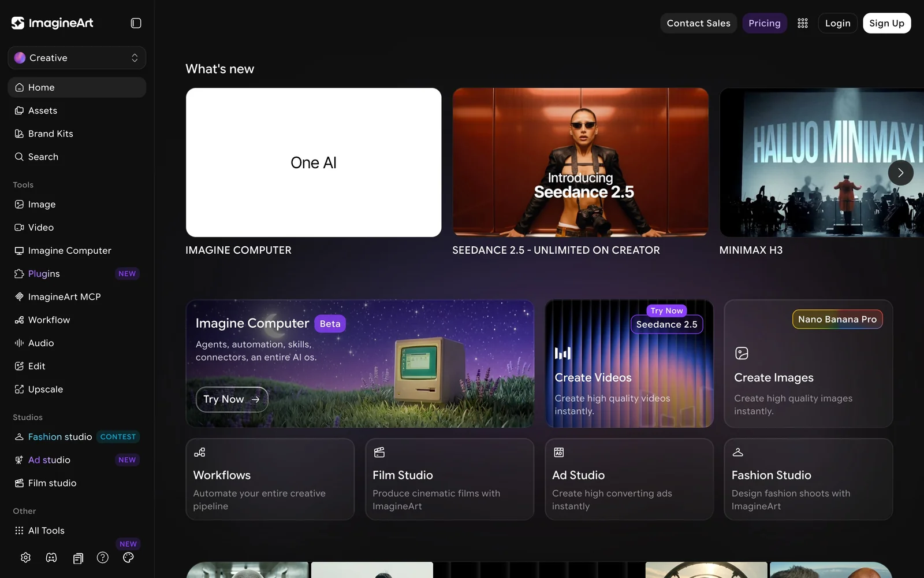Click the documents icon in sidebar footer

[x=78, y=558]
